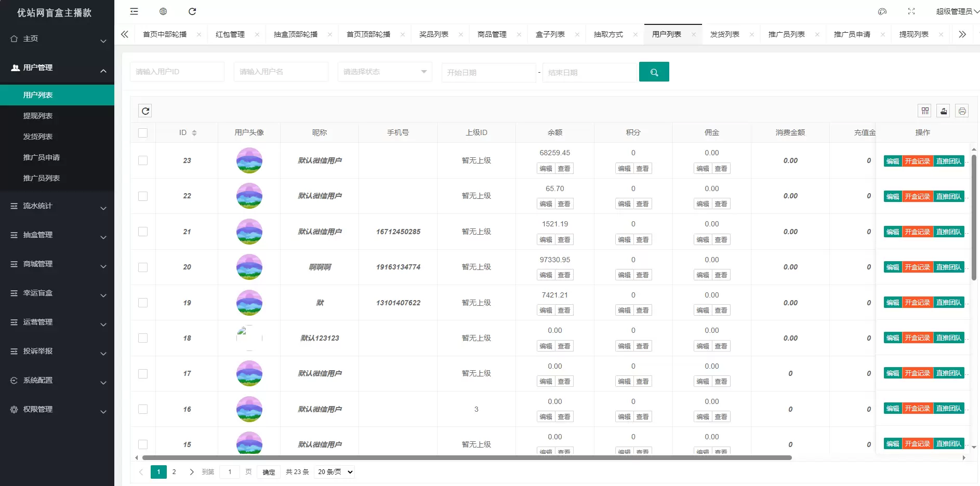Collapse the sidebar with the menu icon
Screen dimensions: 980x486
[x=134, y=11]
